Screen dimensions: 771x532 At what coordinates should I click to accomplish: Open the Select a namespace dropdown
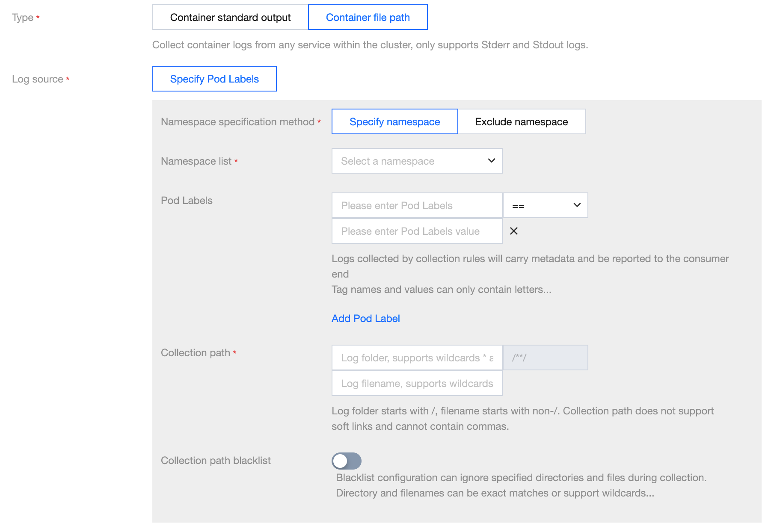[411, 161]
